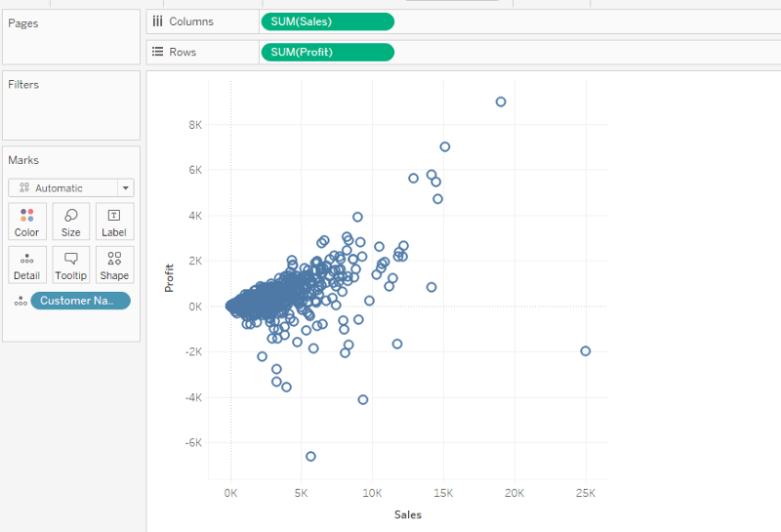Select the Customer Name pill in Marks

[80, 301]
